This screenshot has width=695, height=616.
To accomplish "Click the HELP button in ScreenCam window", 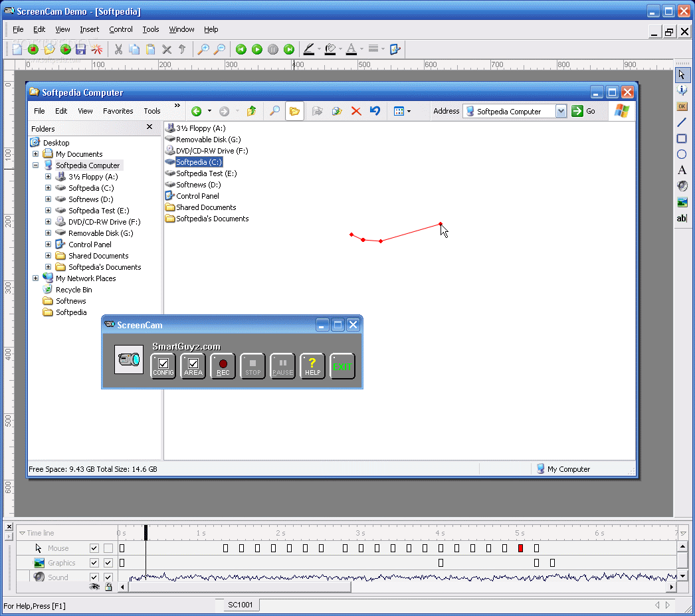I will 312,367.
